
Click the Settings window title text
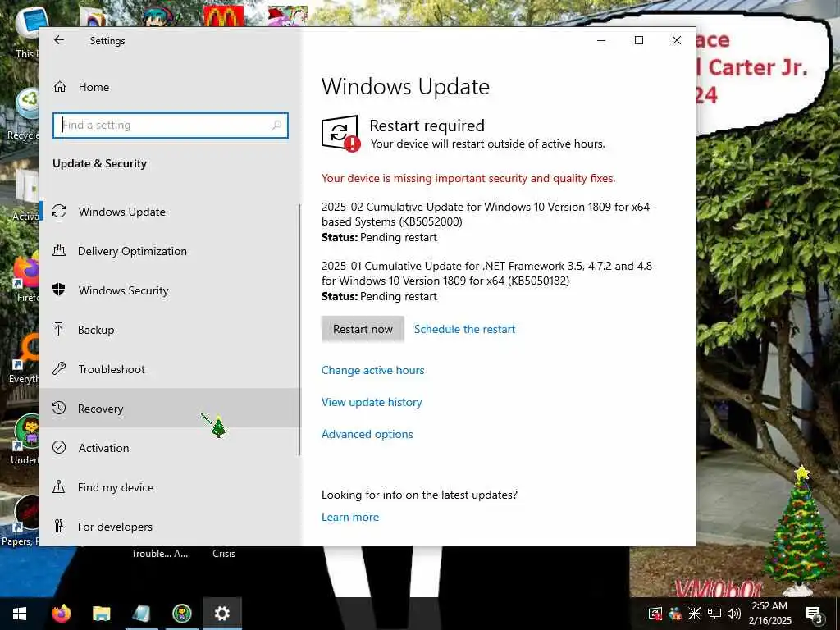click(107, 41)
